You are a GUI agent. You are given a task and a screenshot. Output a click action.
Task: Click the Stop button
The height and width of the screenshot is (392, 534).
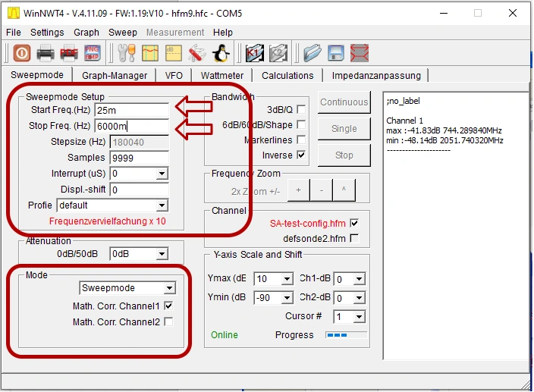[x=344, y=155]
